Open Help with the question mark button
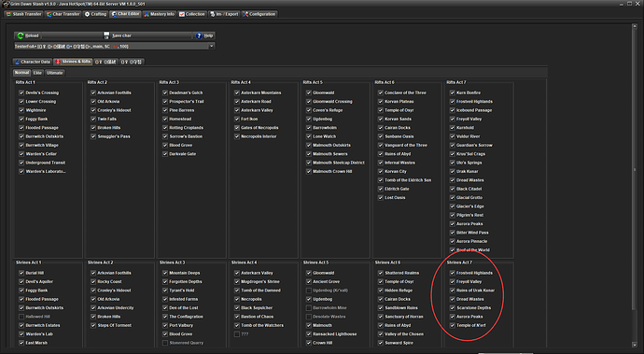This screenshot has height=354, width=644. coord(204,35)
